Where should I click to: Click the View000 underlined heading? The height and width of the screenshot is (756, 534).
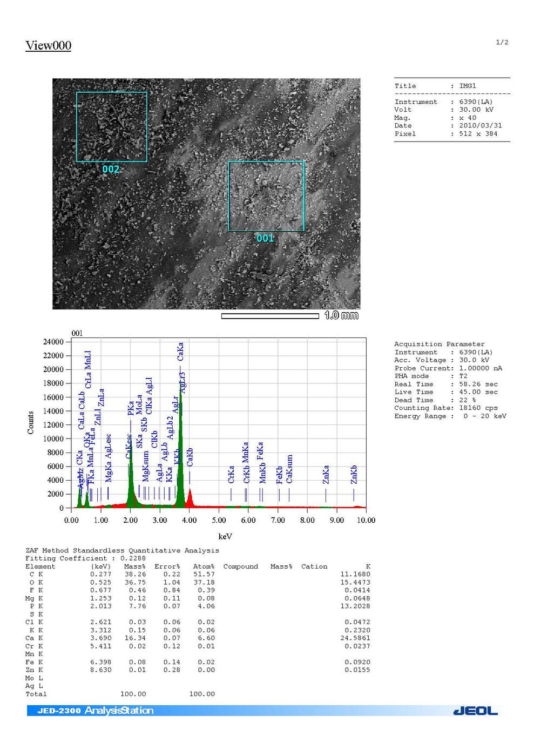tap(48, 45)
